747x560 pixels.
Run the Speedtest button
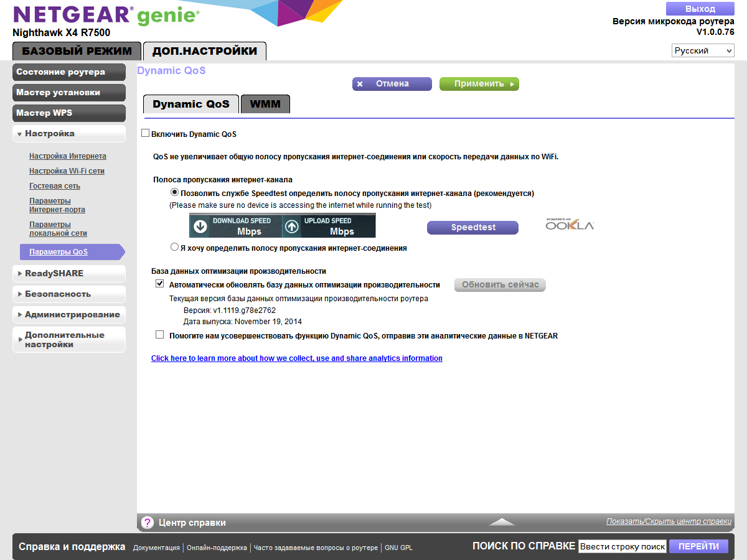[472, 228]
